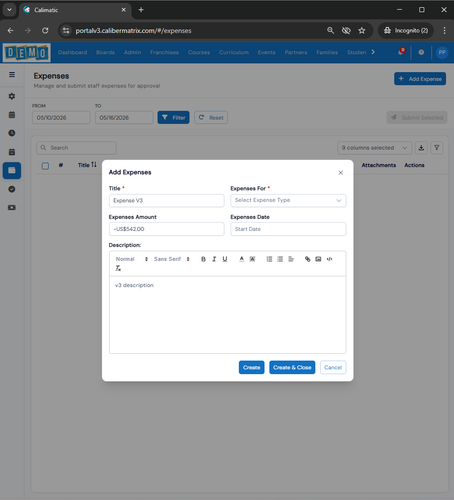Open the Curriculum menu
Image resolution: width=454 pixels, height=500 pixels.
[x=234, y=52]
